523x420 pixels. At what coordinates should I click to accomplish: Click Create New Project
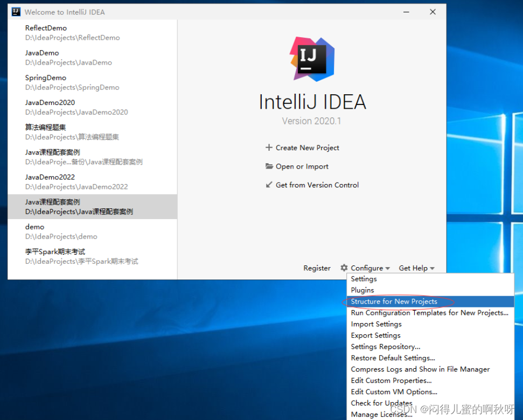pos(307,148)
